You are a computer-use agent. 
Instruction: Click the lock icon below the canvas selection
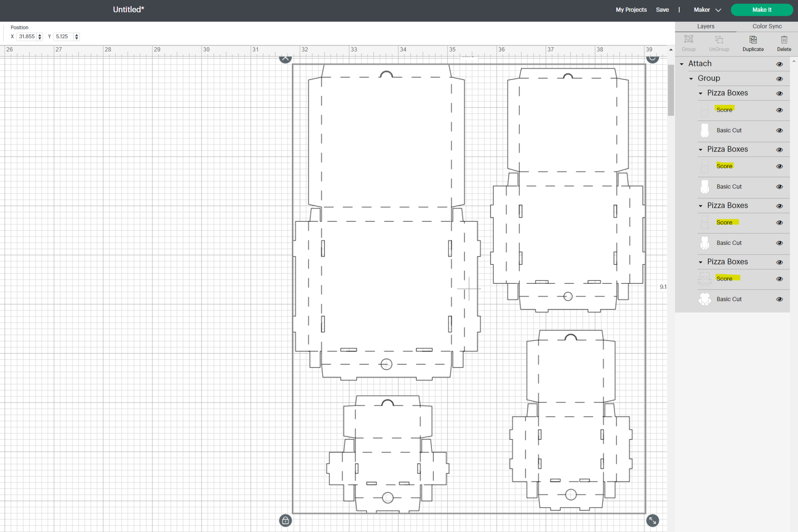(285, 520)
